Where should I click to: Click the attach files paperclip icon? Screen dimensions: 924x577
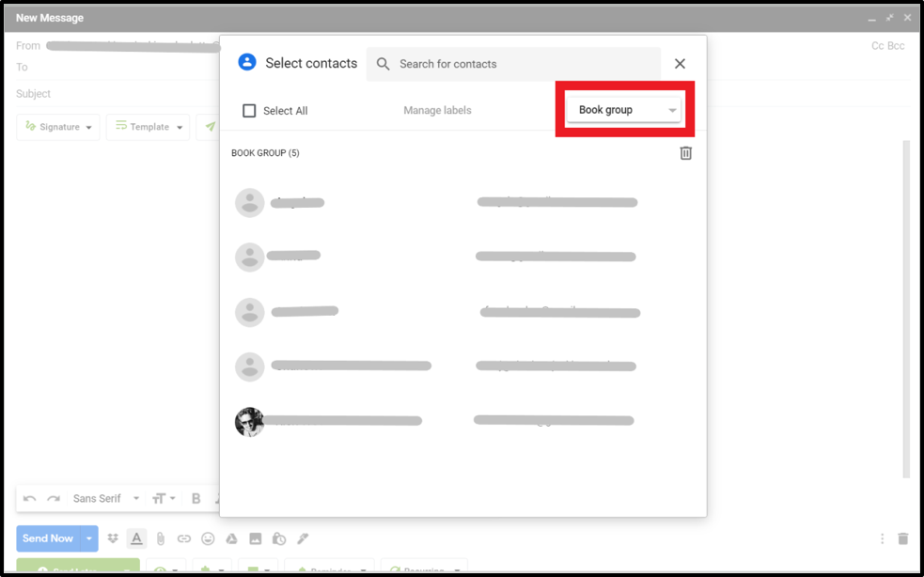(161, 538)
